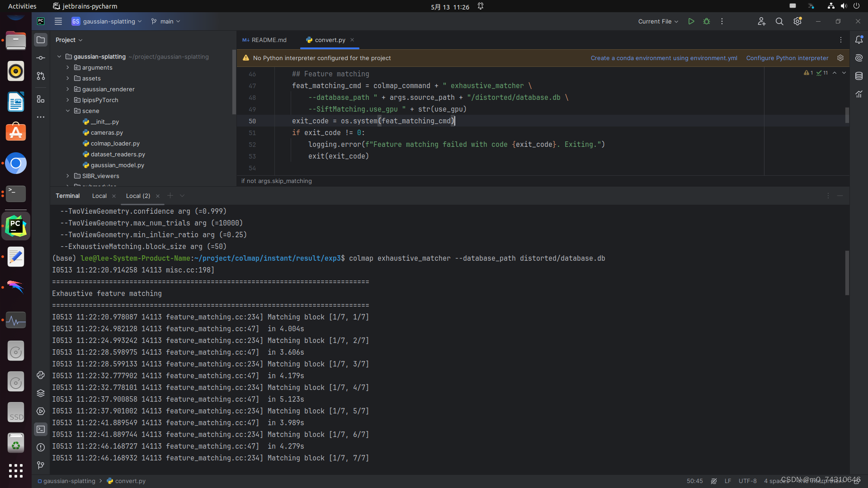Screen dimensions: 868x488
Task: Open Python Console tool window icon
Action: pos(41,375)
